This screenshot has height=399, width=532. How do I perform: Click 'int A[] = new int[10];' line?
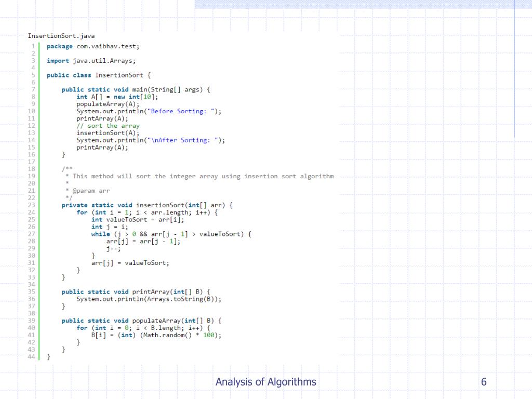pos(117,97)
